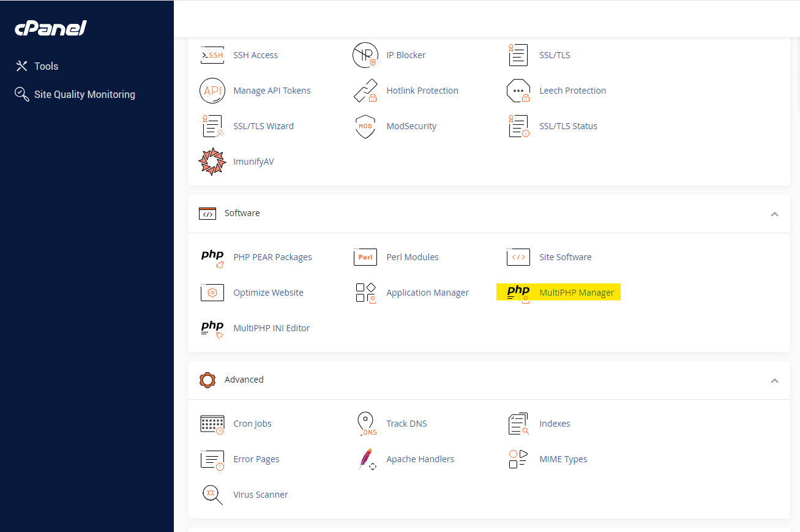This screenshot has height=532, width=800.
Task: Select the Perl Modules icon
Action: (412, 257)
